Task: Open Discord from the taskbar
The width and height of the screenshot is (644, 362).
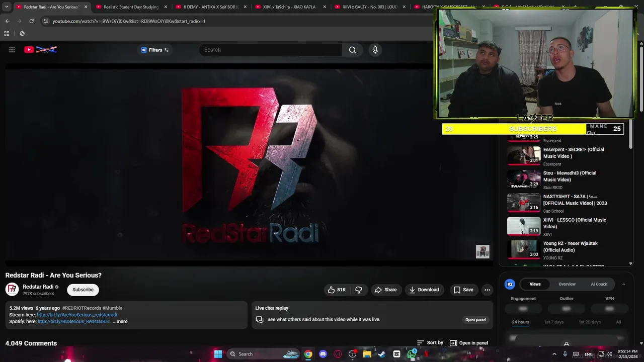Action: (x=323, y=354)
